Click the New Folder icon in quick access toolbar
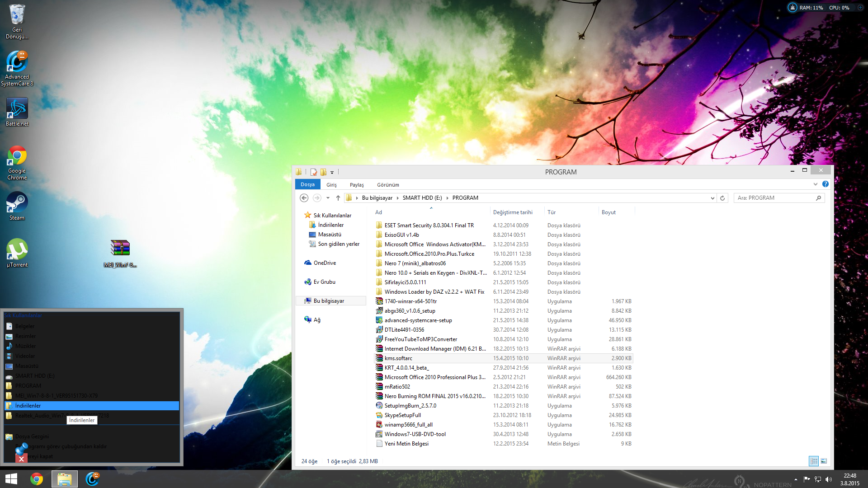The height and width of the screenshot is (488, 868). tap(323, 172)
